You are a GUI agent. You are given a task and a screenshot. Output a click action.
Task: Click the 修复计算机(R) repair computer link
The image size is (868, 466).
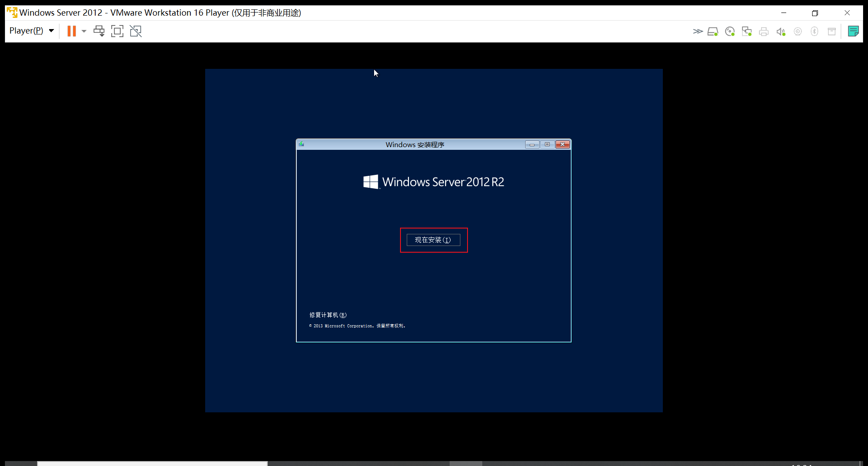[x=328, y=315]
